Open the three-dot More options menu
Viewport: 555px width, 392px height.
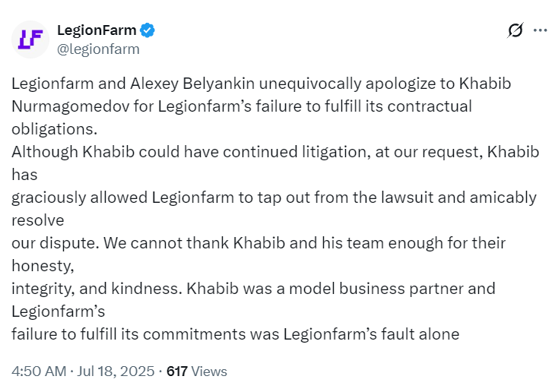(540, 31)
